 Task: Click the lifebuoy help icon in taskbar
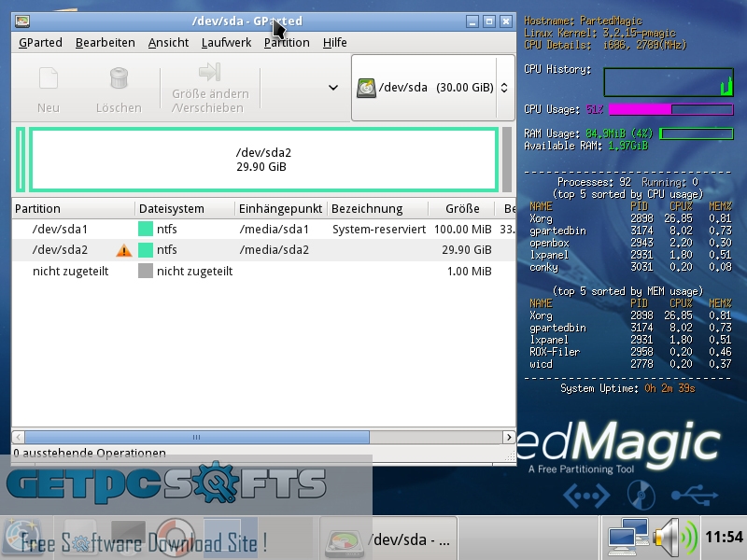click(x=176, y=539)
